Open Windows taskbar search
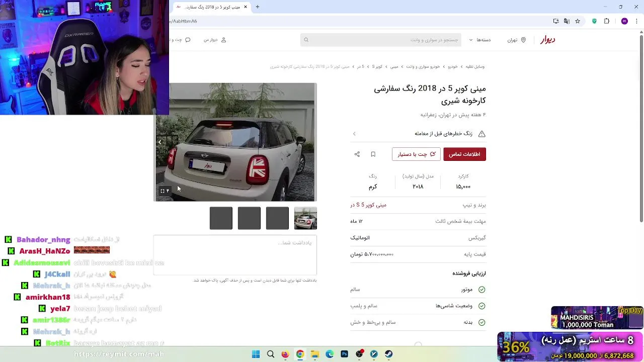Image resolution: width=644 pixels, height=362 pixels. coord(271,354)
